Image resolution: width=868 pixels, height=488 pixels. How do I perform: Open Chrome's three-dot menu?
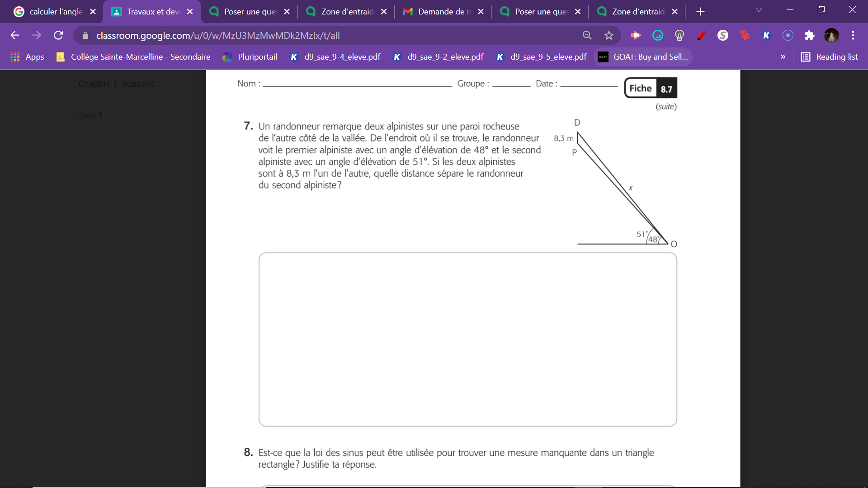pyautogui.click(x=854, y=35)
